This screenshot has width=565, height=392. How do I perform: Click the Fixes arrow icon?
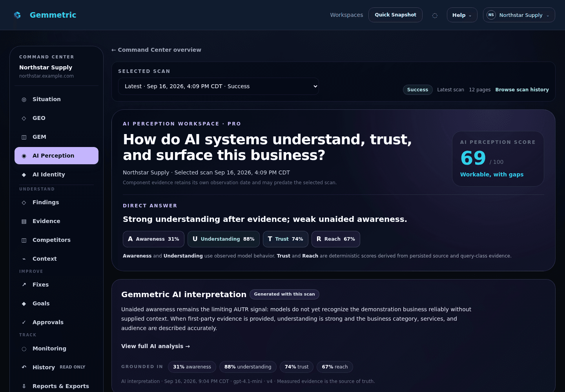tap(24, 285)
